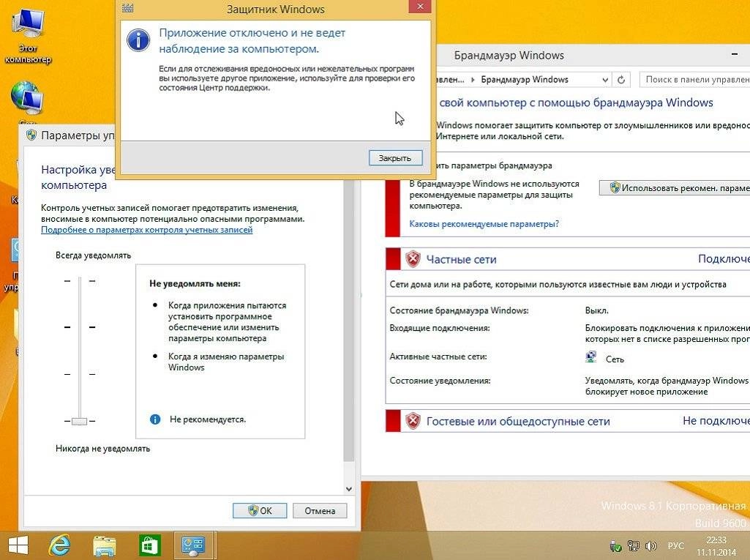Click the 'Не уведомлять меня:' heading
This screenshot has height=560, width=750.
tap(195, 283)
